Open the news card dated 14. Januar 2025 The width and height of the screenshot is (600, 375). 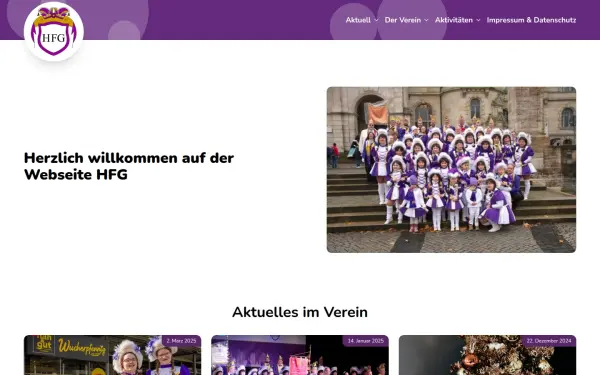[x=300, y=355]
